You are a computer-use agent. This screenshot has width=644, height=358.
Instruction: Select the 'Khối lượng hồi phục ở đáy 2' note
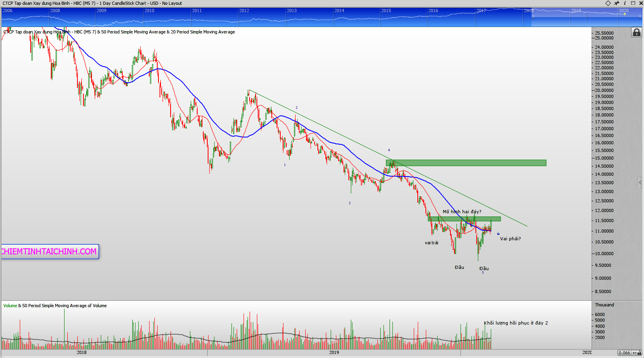pyautogui.click(x=516, y=323)
